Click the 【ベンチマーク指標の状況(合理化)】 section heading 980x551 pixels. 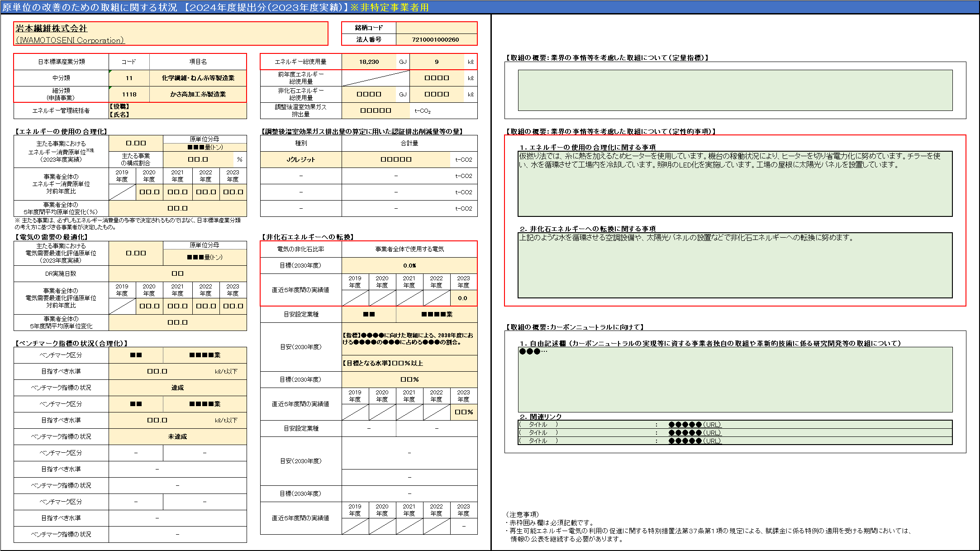71,343
